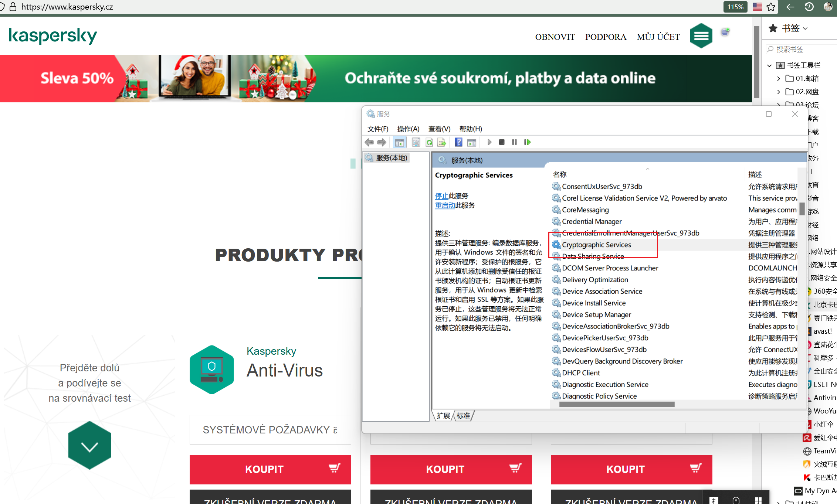Open the 操作(A) menu
Viewport: 837px width, 504px height.
[x=408, y=129]
